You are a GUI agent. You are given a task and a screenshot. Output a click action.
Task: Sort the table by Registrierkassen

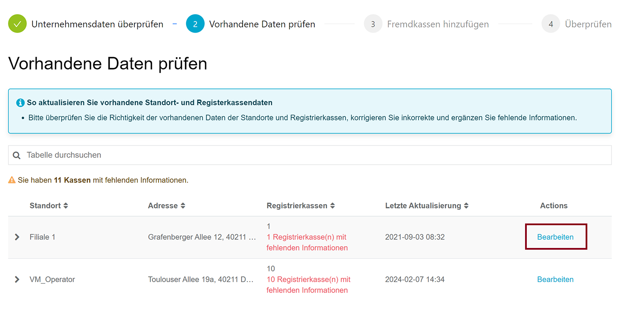coord(333,205)
